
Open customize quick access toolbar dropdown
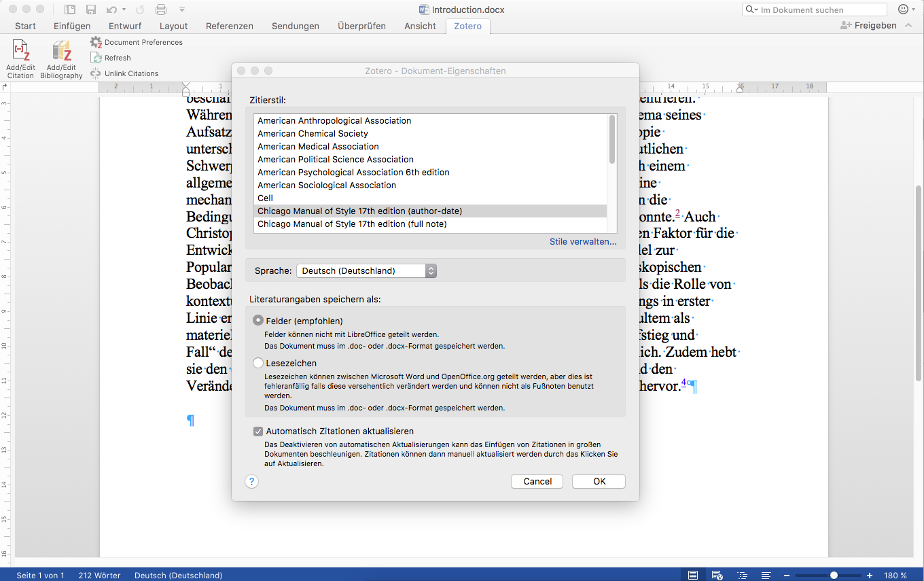[x=181, y=10]
